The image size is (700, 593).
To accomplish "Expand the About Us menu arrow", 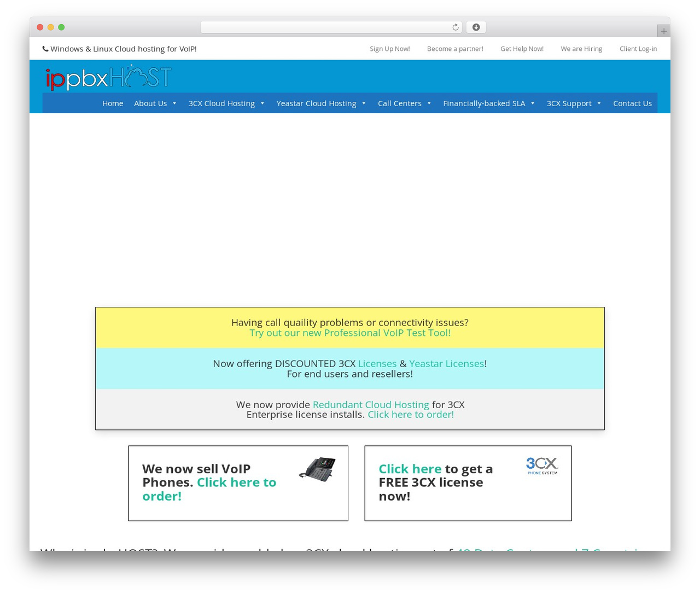I will (174, 103).
